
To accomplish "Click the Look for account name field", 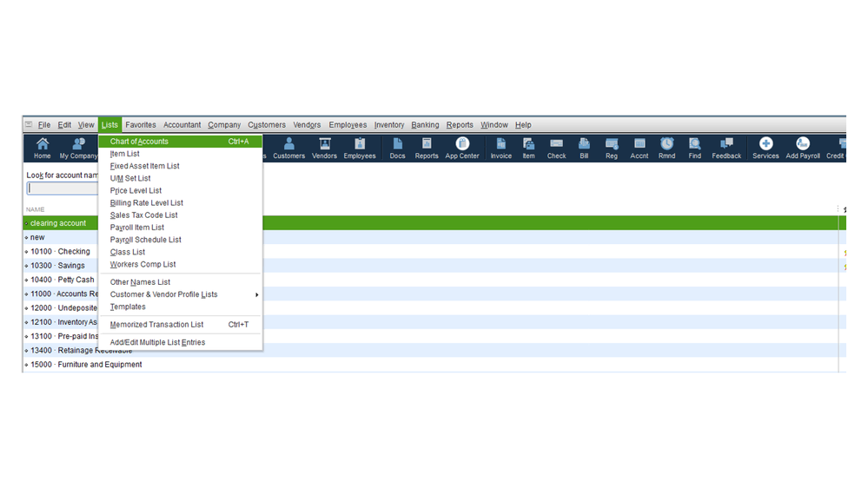I will [x=62, y=188].
